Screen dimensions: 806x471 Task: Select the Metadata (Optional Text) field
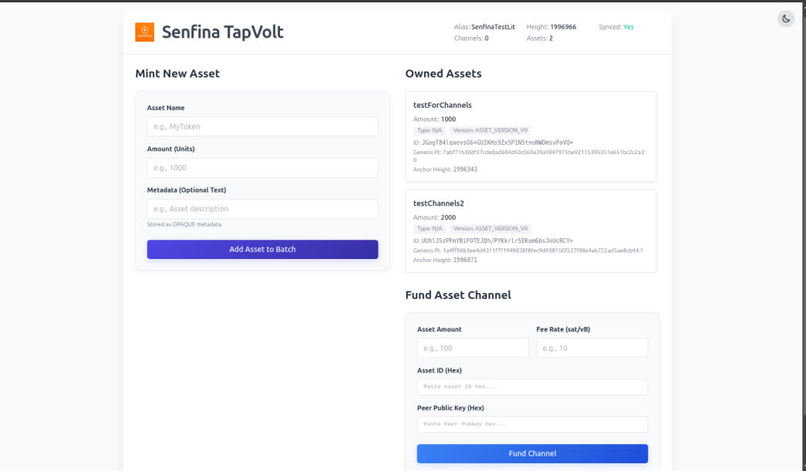click(262, 209)
